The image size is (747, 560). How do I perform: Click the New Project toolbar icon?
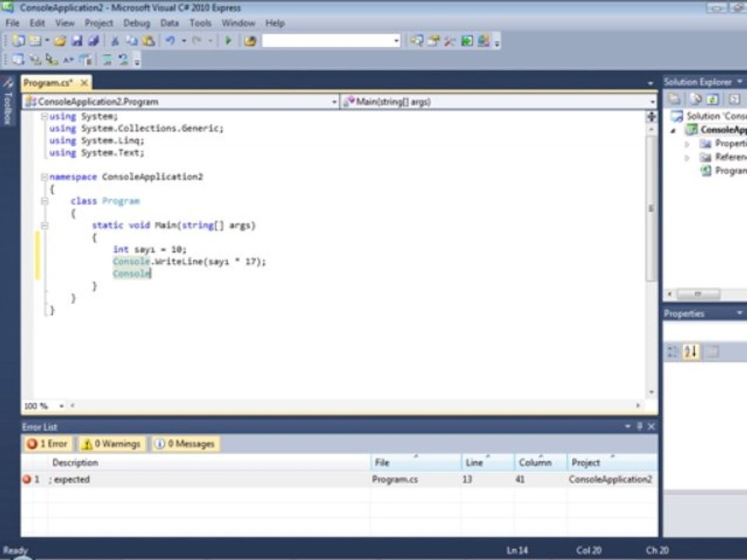click(18, 41)
